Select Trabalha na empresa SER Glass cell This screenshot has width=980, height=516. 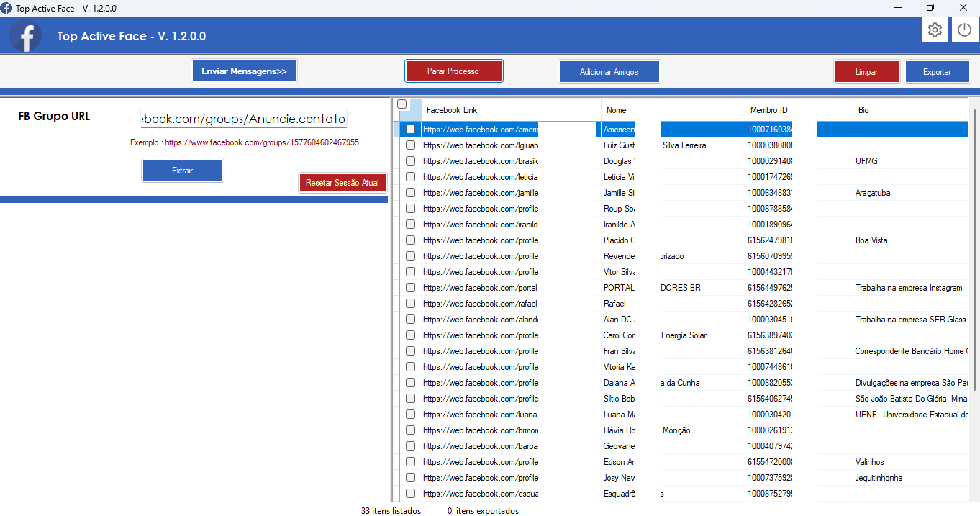(x=910, y=320)
